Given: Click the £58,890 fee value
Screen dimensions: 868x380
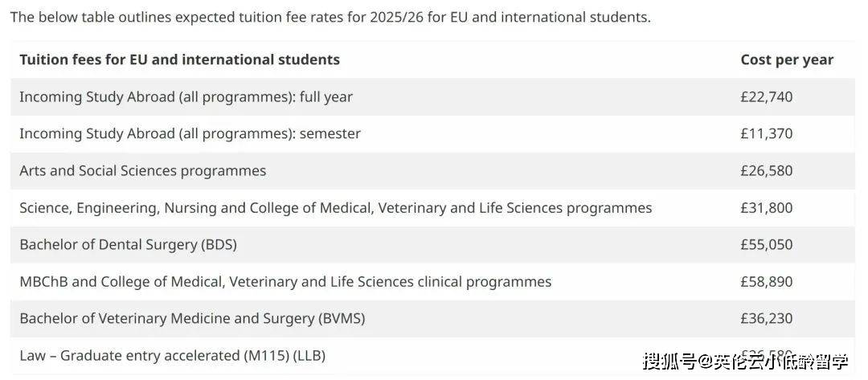Looking at the screenshot, I should tap(767, 281).
